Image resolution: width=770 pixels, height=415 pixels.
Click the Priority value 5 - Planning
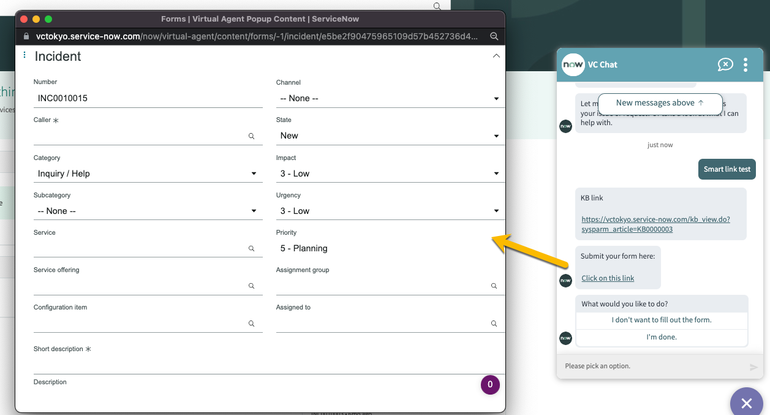click(x=303, y=249)
